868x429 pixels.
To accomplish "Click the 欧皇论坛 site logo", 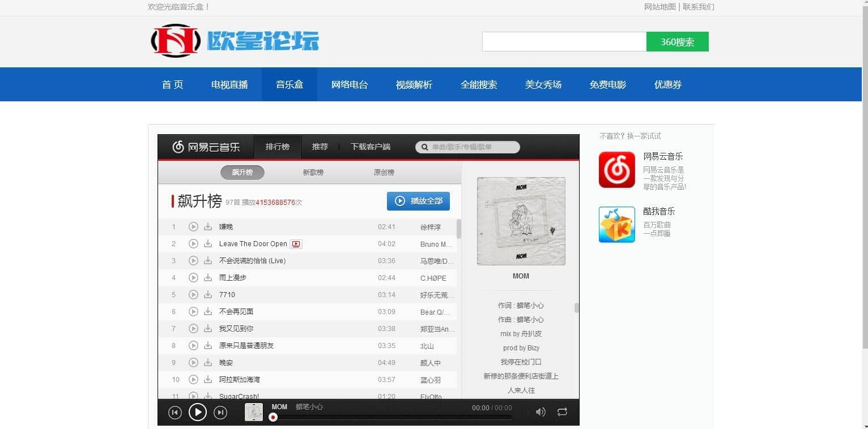I will 235,41.
